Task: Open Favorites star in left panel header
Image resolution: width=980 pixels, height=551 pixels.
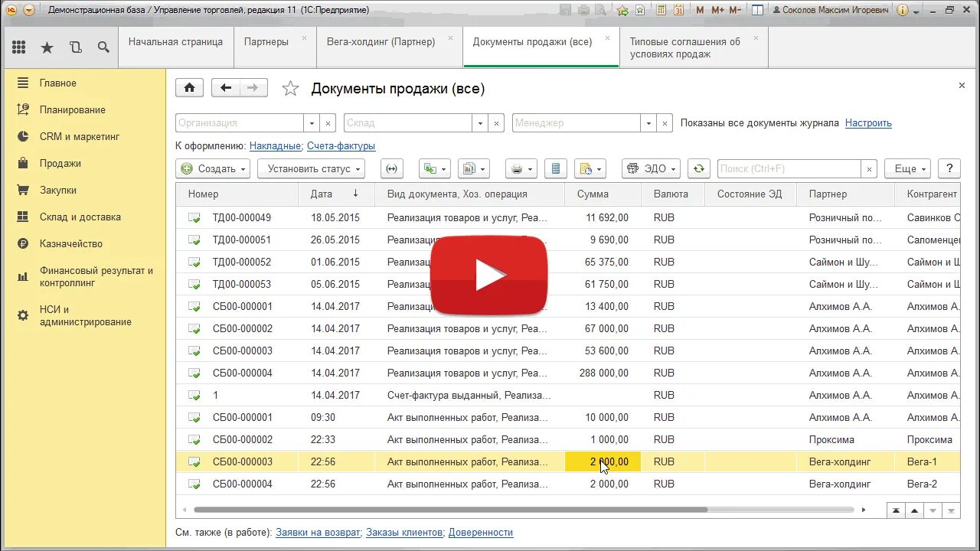Action: tap(47, 47)
